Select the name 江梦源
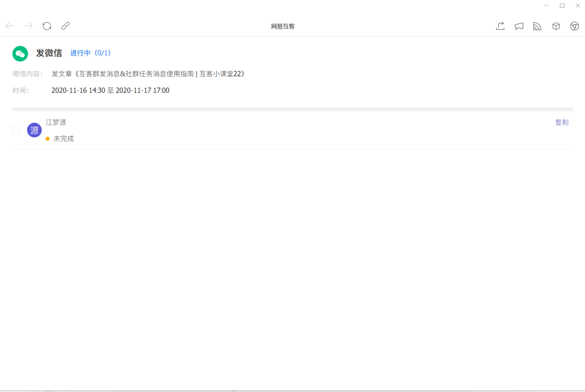585x392 pixels. [56, 122]
